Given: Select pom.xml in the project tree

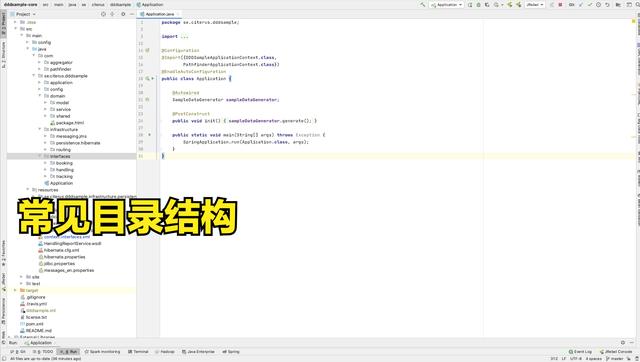Looking at the screenshot, I should click(x=34, y=324).
